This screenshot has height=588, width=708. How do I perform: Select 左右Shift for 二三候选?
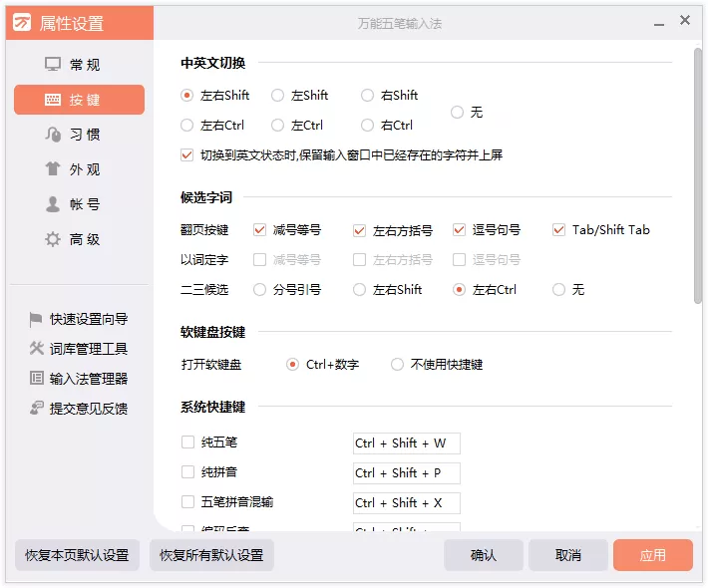pos(359,289)
